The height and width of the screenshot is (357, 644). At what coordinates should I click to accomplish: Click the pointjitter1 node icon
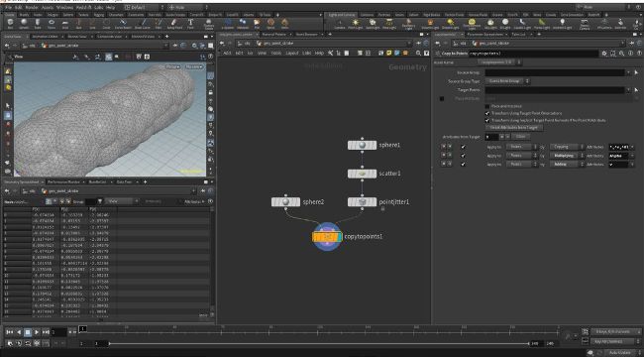(x=362, y=202)
